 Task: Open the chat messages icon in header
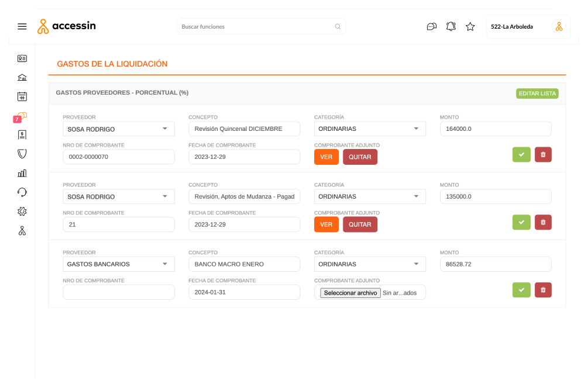click(432, 26)
